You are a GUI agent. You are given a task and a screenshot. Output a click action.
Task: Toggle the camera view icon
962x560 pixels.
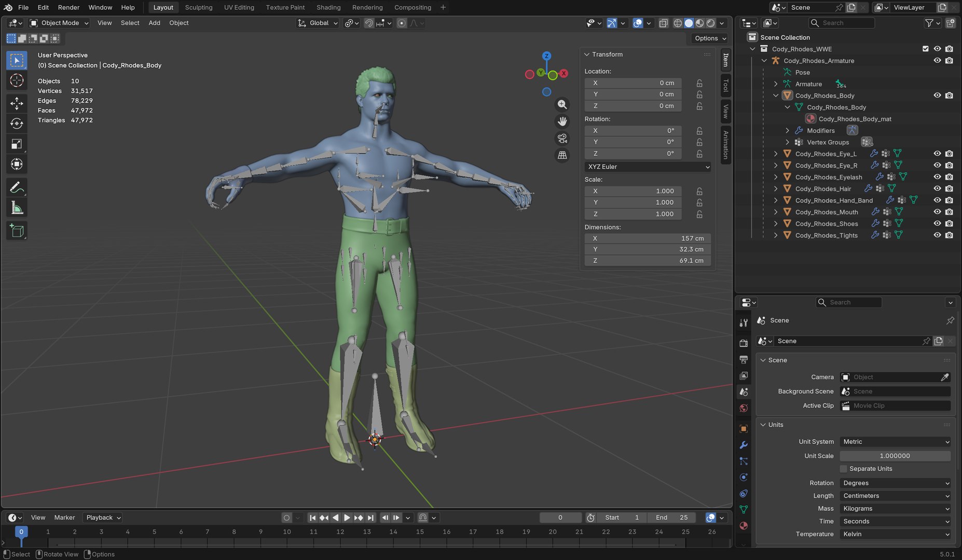tap(562, 138)
